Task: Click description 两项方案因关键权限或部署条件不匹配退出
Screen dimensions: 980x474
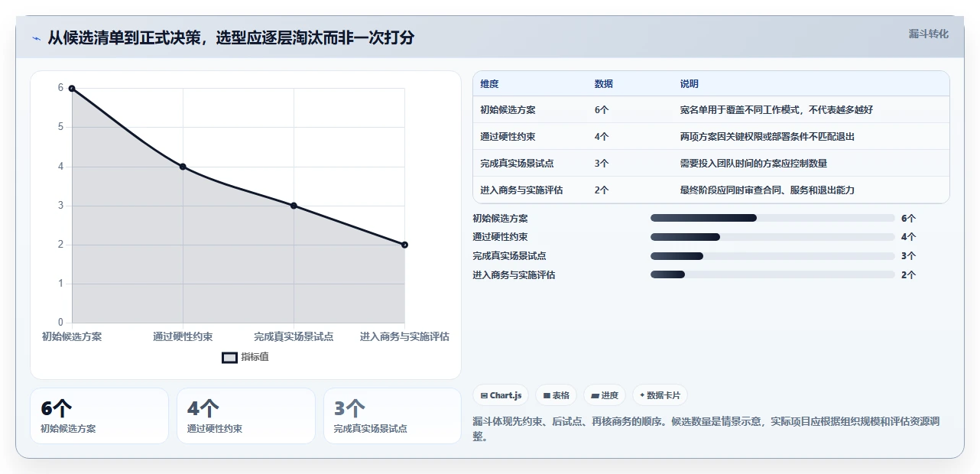Action: tap(767, 137)
